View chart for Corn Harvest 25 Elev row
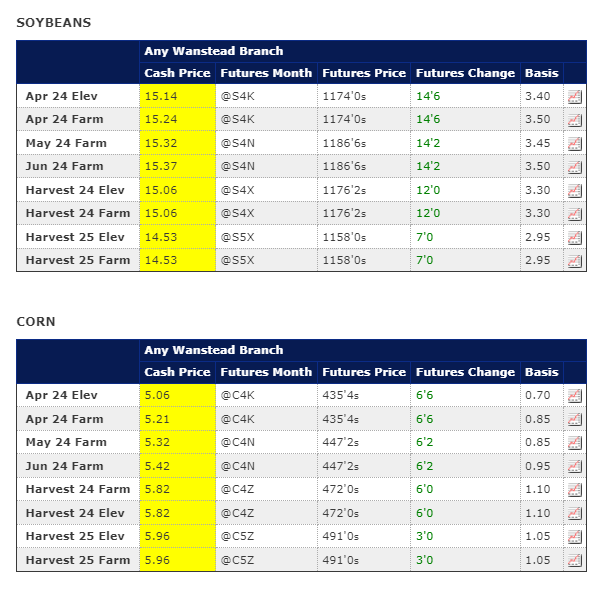616x592 pixels. click(x=575, y=537)
